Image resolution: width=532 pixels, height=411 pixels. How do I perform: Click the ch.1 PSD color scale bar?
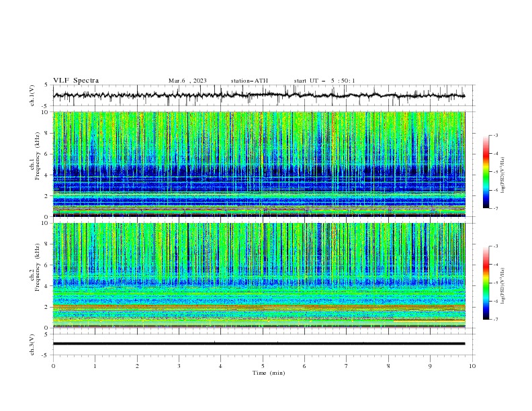(486, 172)
